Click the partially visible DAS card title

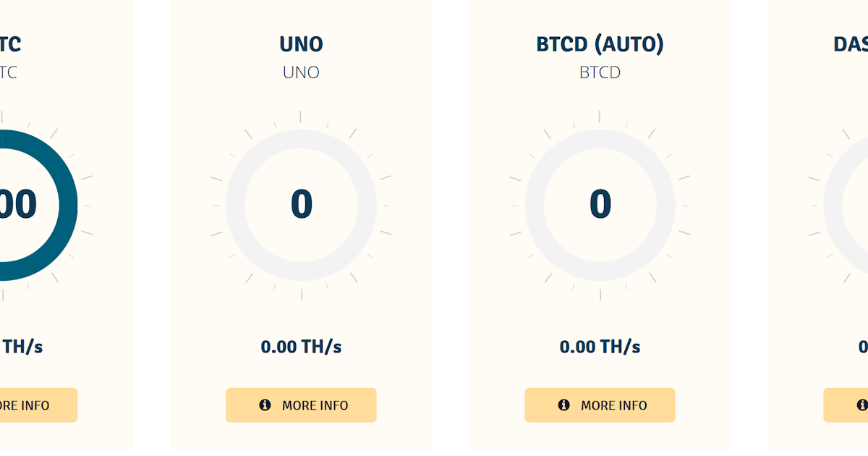[851, 44]
